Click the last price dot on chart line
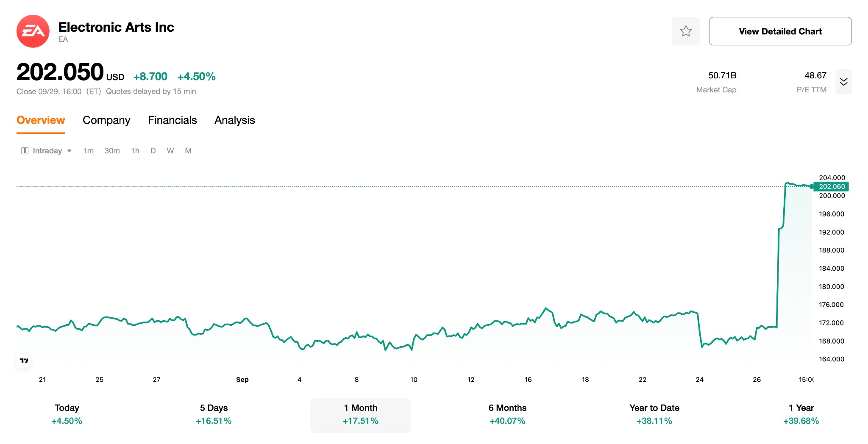The image size is (868, 444). tap(812, 186)
